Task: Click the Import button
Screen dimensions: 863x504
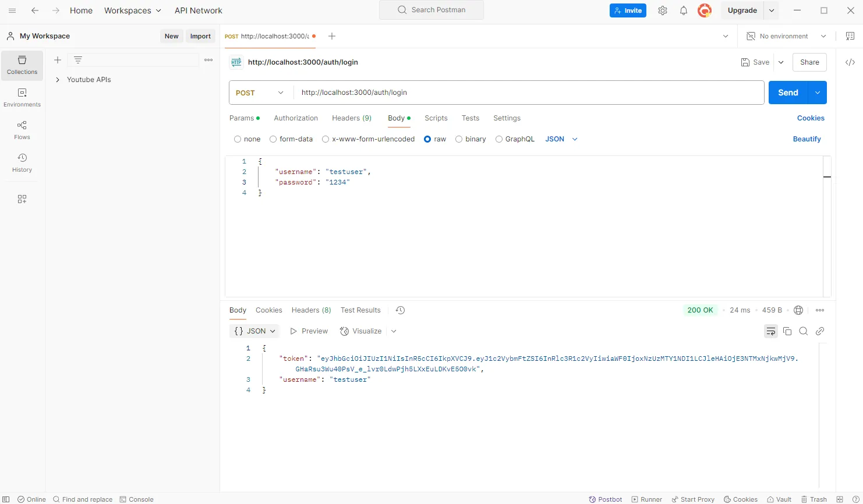Action: click(x=200, y=36)
